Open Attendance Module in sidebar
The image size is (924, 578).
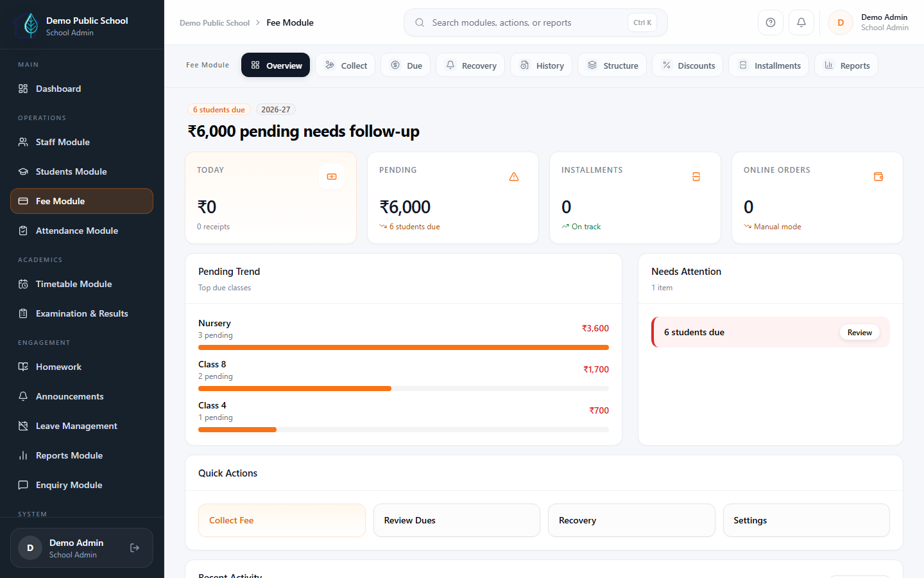pyautogui.click(x=81, y=231)
